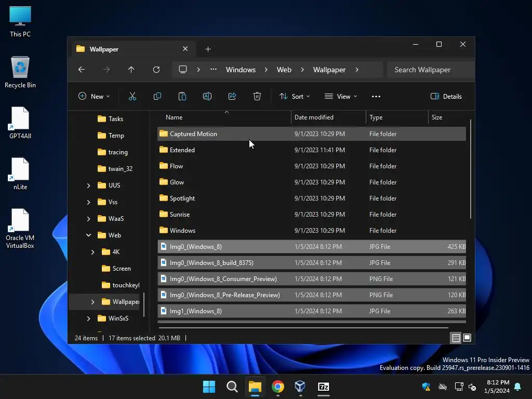Click the Delete trash icon
Screen dimensions: 532x399
257,96
